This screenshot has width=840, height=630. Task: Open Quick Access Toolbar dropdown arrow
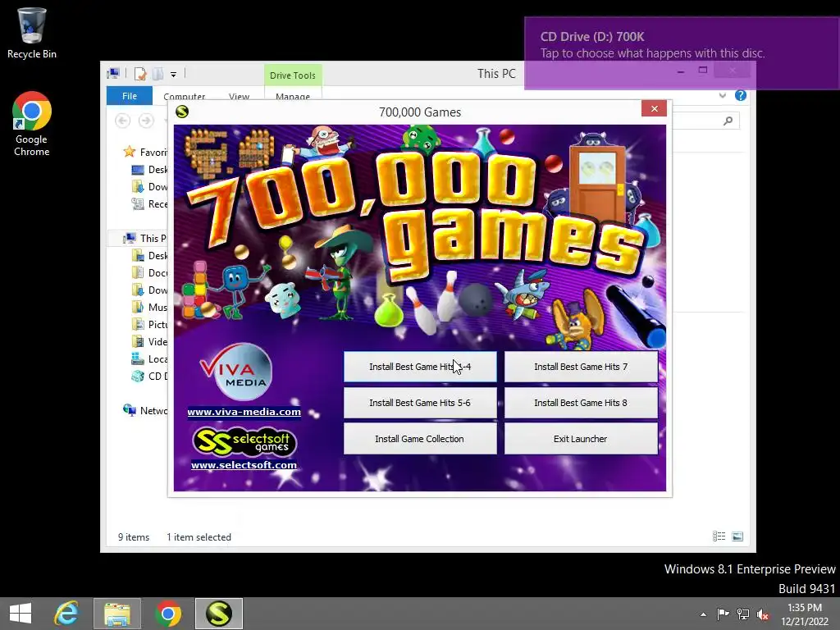point(174,75)
